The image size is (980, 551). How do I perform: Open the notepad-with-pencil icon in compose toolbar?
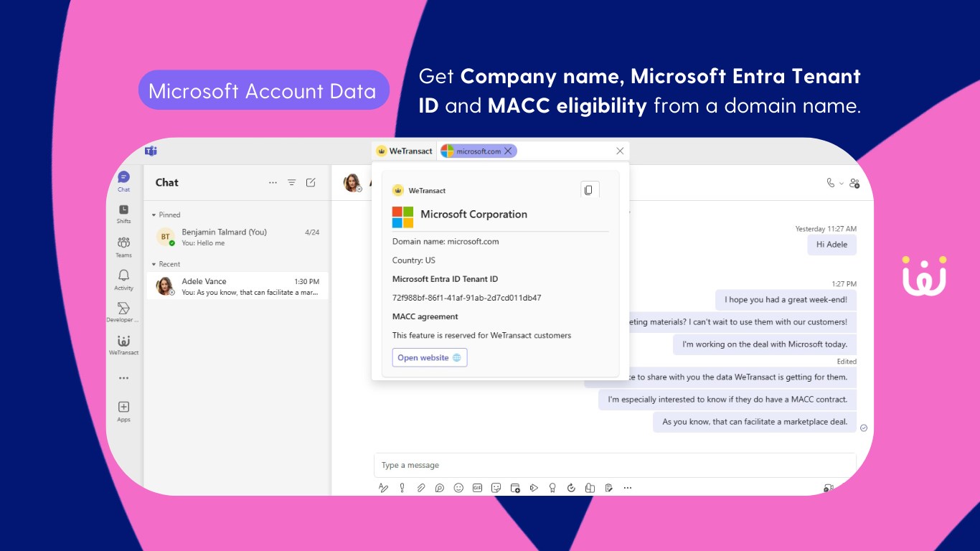(608, 488)
